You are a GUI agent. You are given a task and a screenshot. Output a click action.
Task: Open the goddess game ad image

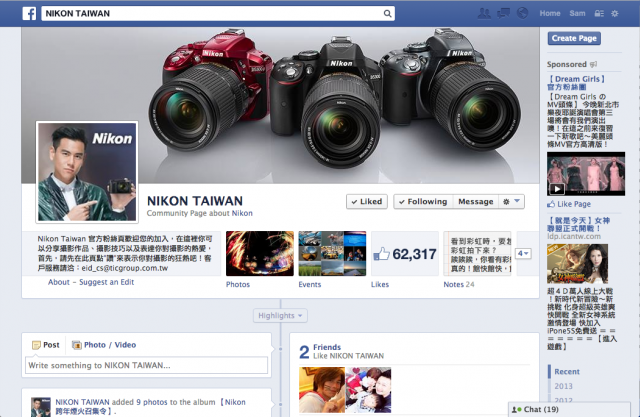(577, 264)
